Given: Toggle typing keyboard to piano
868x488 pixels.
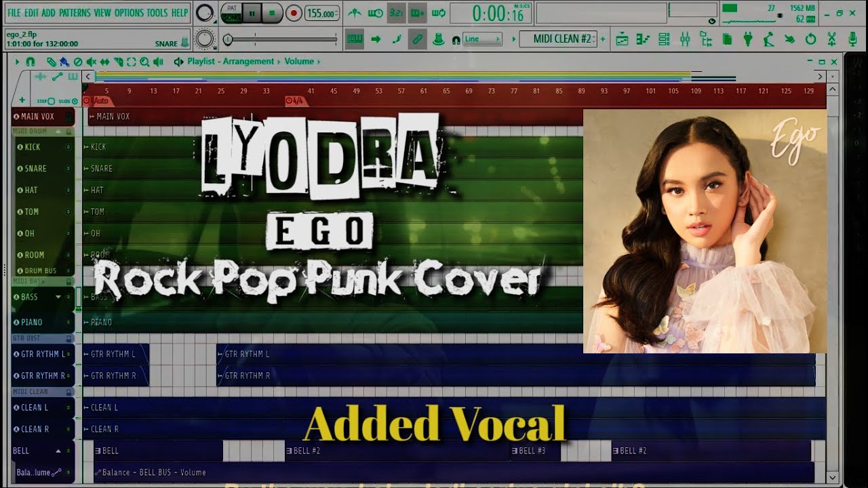Looking at the screenshot, I should 354,39.
